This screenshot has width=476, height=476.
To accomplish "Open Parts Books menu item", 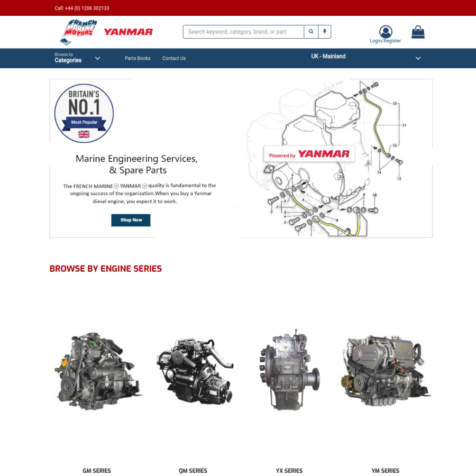I will 138,58.
